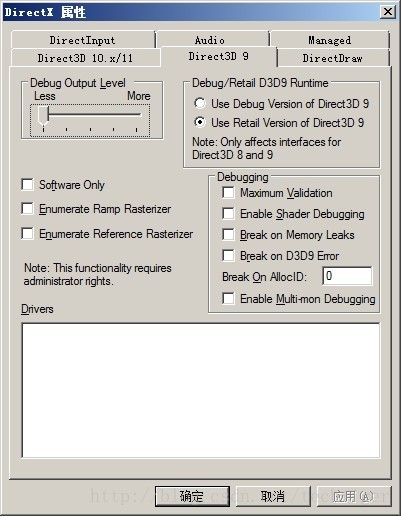Click the 确定 (OK) button
The image size is (401, 516).
(192, 496)
